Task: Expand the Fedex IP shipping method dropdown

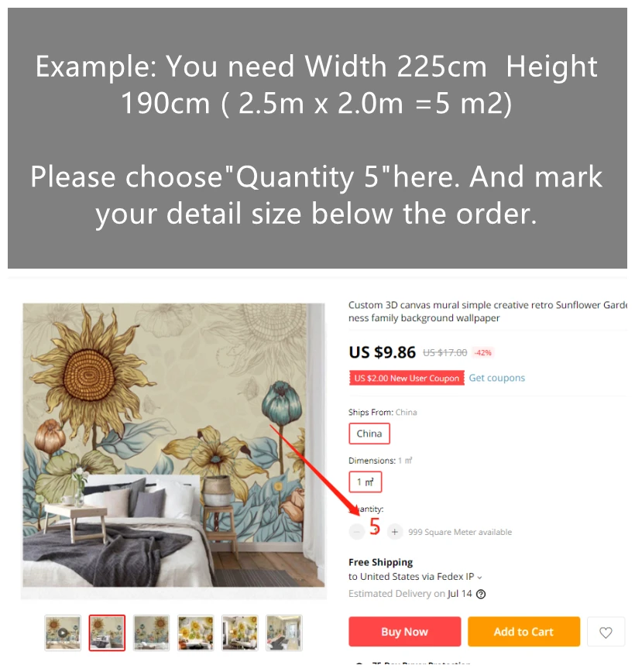Action: pyautogui.click(x=479, y=578)
